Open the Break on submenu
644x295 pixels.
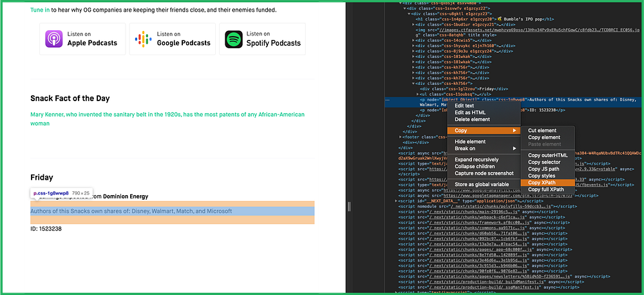click(484, 148)
